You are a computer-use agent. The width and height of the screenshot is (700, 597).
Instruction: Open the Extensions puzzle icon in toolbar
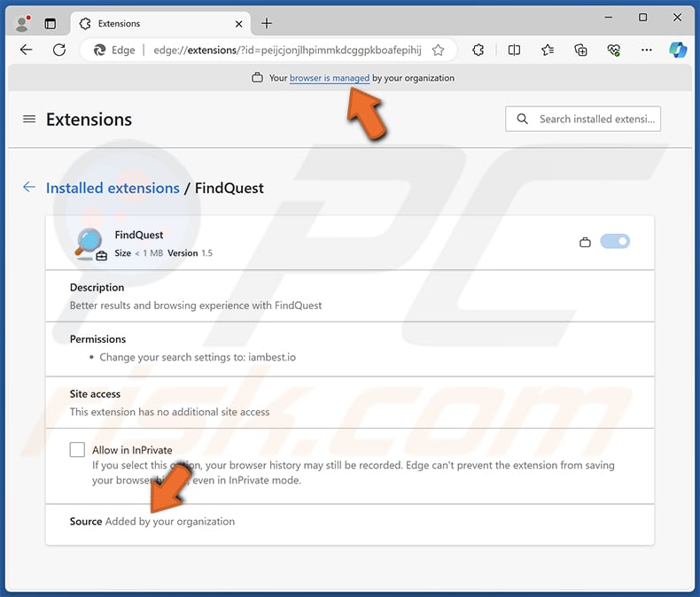point(478,50)
